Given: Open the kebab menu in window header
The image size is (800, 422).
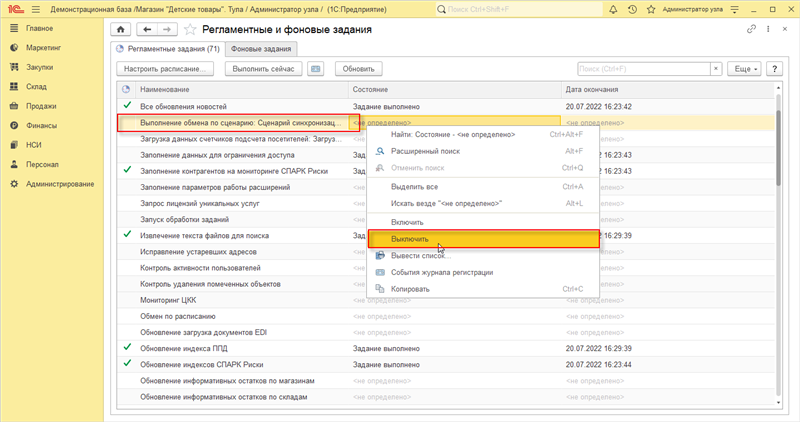Looking at the screenshot, I should click(767, 29).
